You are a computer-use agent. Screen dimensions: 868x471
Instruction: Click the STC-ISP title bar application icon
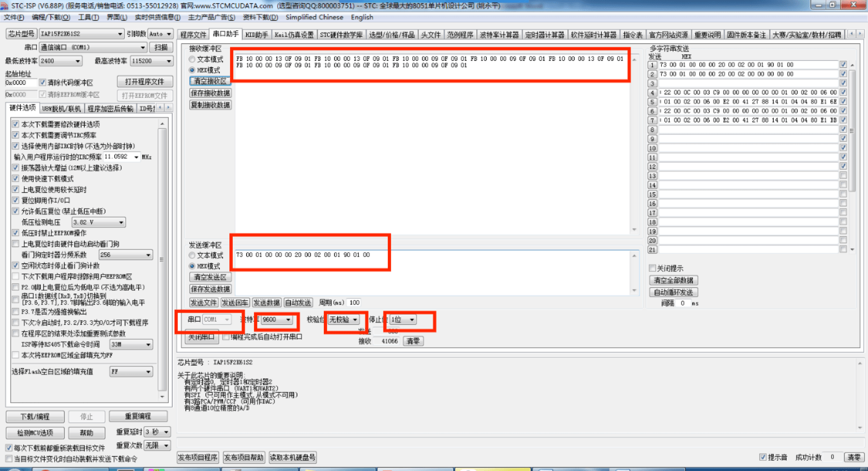tap(5, 5)
